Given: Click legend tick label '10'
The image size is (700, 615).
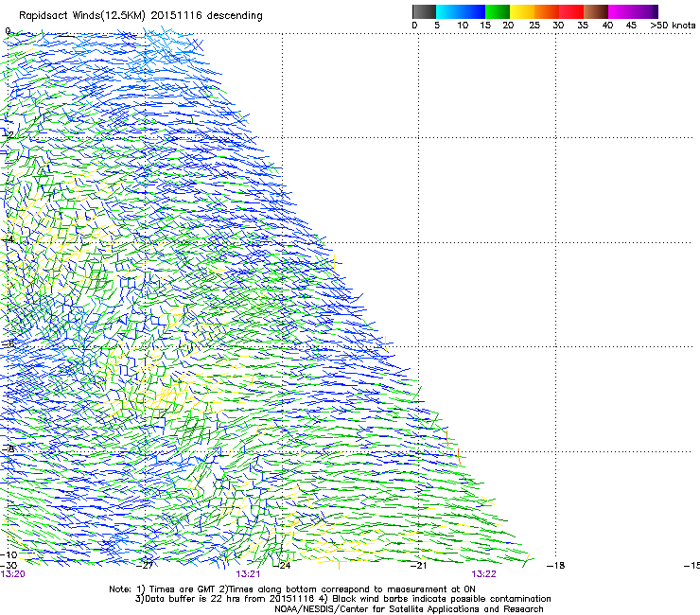Looking at the screenshot, I should [463, 26].
